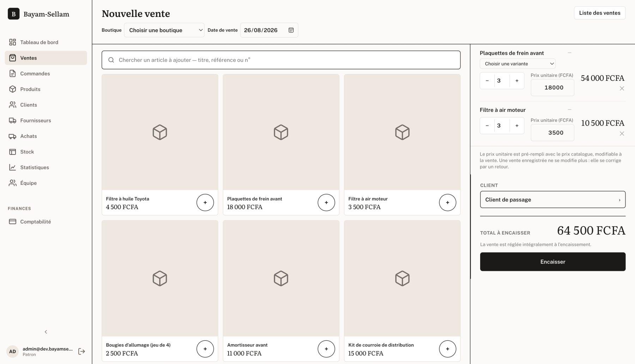Add Filtre à huile Toyota to the sale

pos(205,202)
